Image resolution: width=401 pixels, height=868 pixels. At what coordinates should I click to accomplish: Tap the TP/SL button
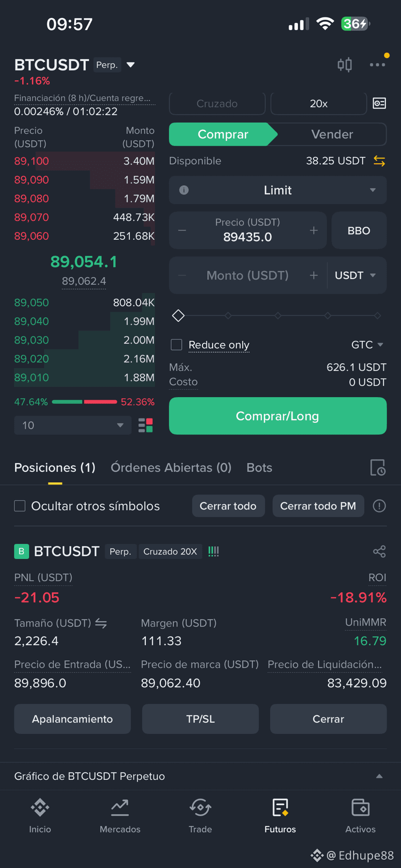click(200, 719)
